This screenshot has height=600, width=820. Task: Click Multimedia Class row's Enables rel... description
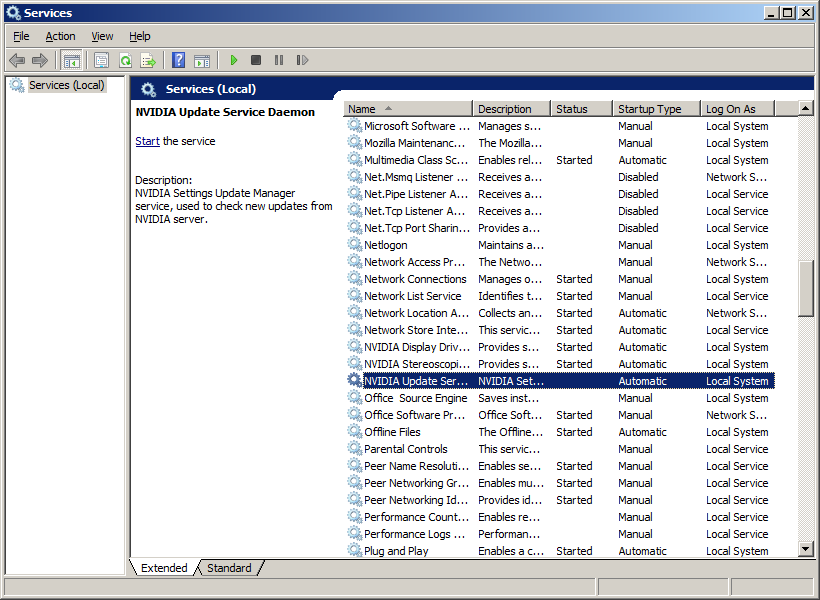point(510,160)
